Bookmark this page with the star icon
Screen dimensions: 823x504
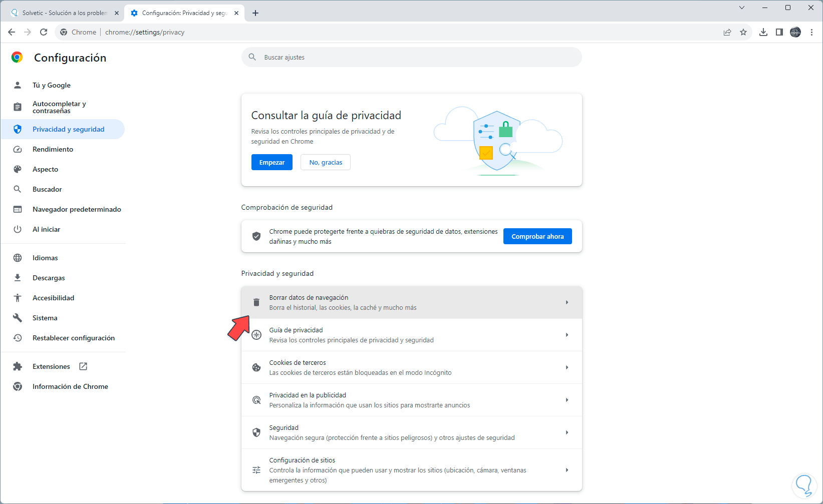click(x=743, y=32)
